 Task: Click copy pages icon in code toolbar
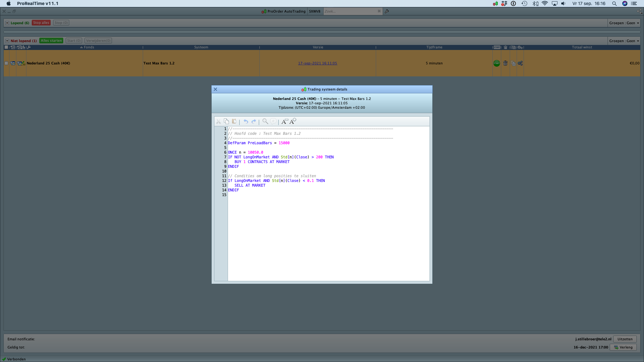click(226, 121)
